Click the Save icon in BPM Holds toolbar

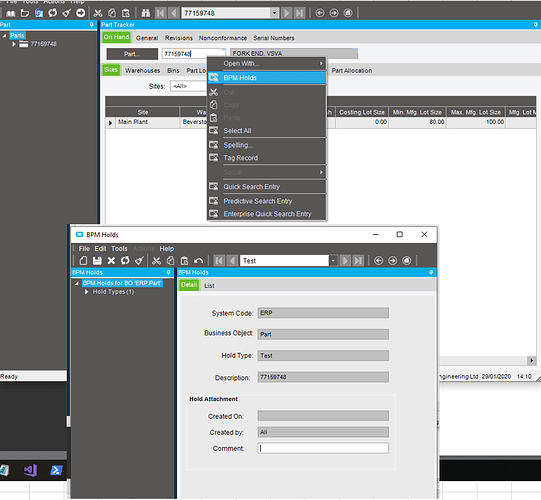pos(97,261)
